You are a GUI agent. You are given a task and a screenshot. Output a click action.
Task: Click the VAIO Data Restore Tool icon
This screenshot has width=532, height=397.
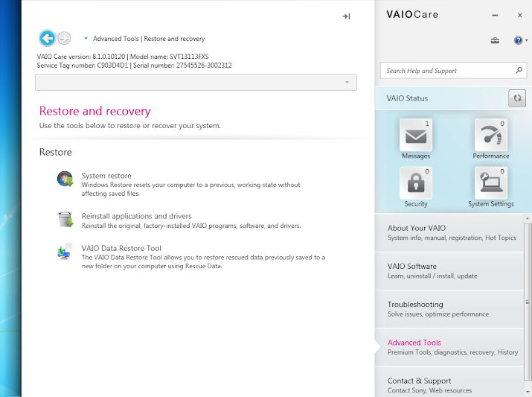[65, 251]
